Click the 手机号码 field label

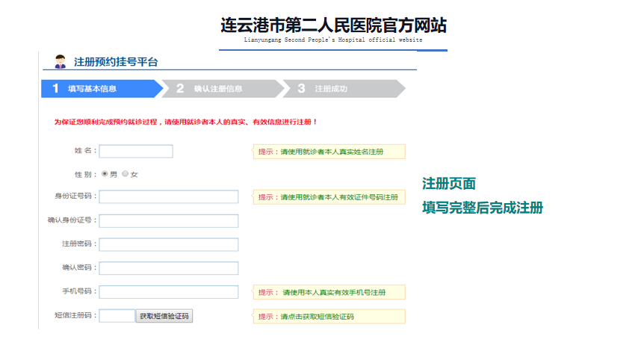pyautogui.click(x=79, y=291)
